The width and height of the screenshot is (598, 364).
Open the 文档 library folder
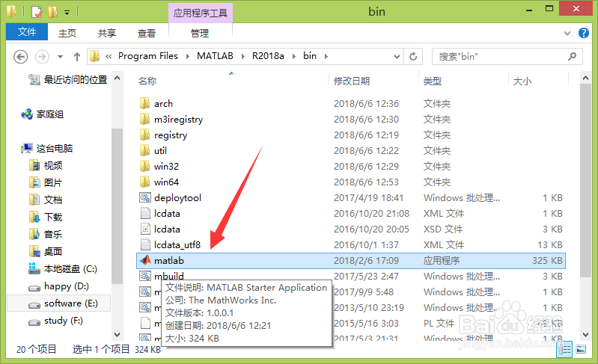[x=46, y=200]
